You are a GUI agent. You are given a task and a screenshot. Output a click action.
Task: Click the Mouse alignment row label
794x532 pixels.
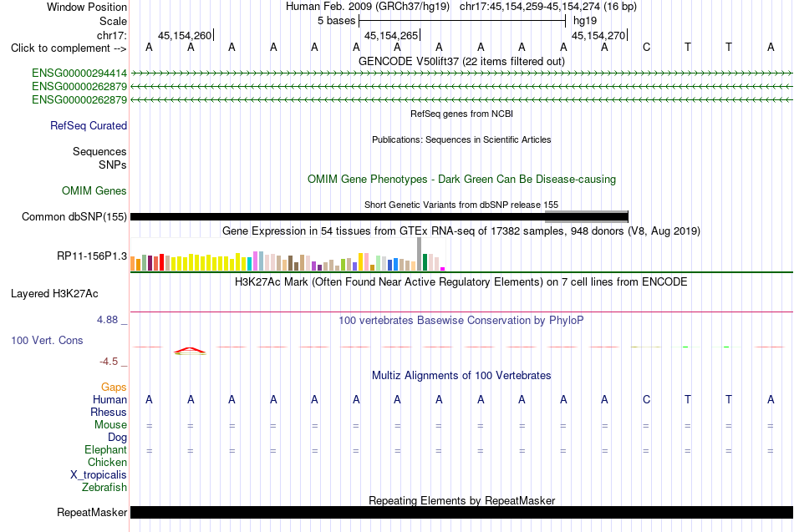coord(110,425)
